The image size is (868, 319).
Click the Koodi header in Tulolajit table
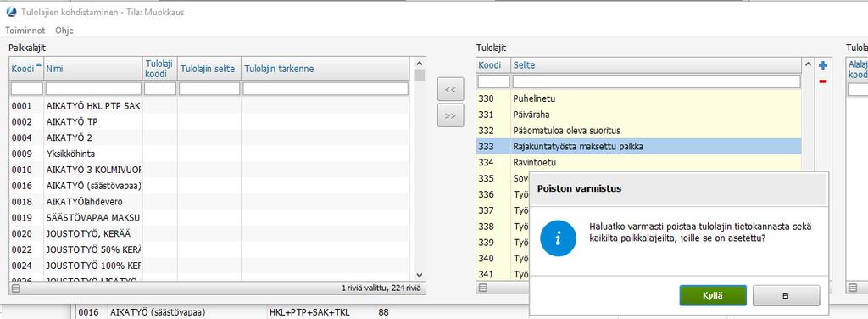[x=493, y=65]
